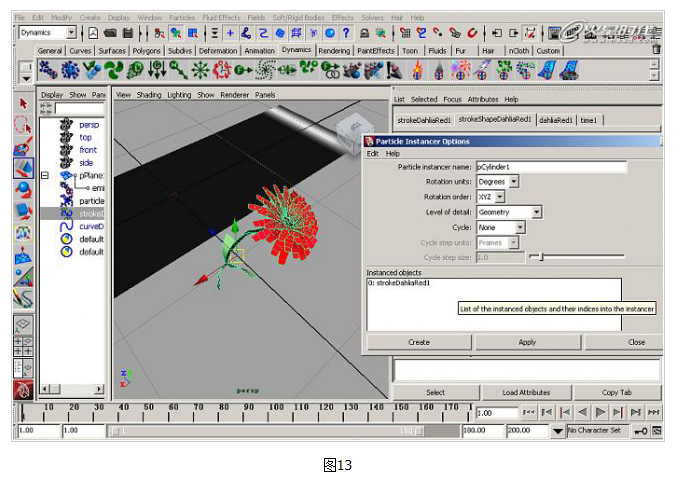Viewport: 678px width, 486px height.
Task: Select the arrow Select tool
Action: pyautogui.click(x=23, y=104)
